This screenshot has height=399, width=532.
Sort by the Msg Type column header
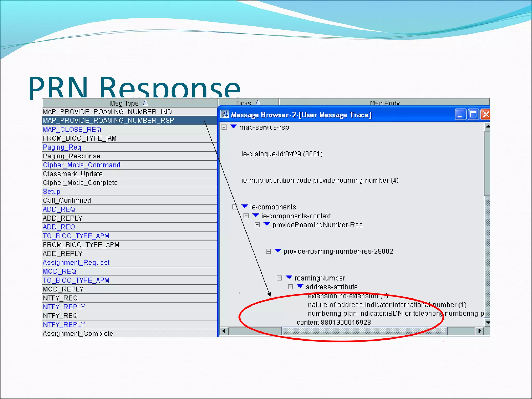point(130,103)
